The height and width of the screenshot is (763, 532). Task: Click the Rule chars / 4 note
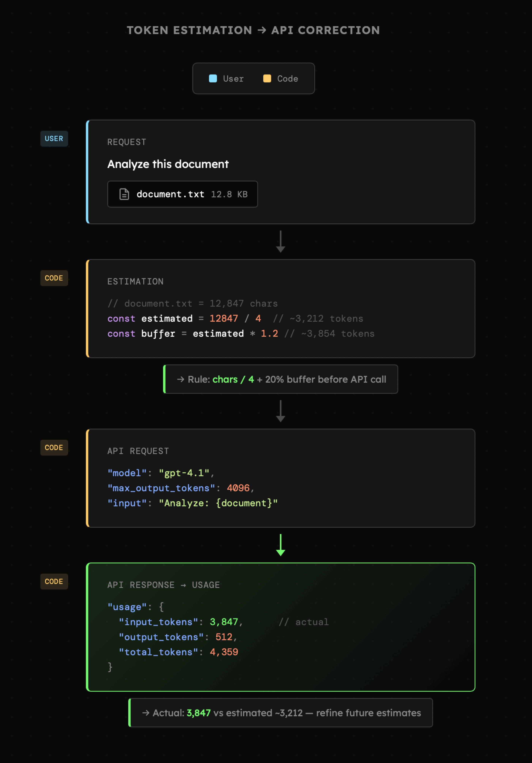(x=281, y=379)
